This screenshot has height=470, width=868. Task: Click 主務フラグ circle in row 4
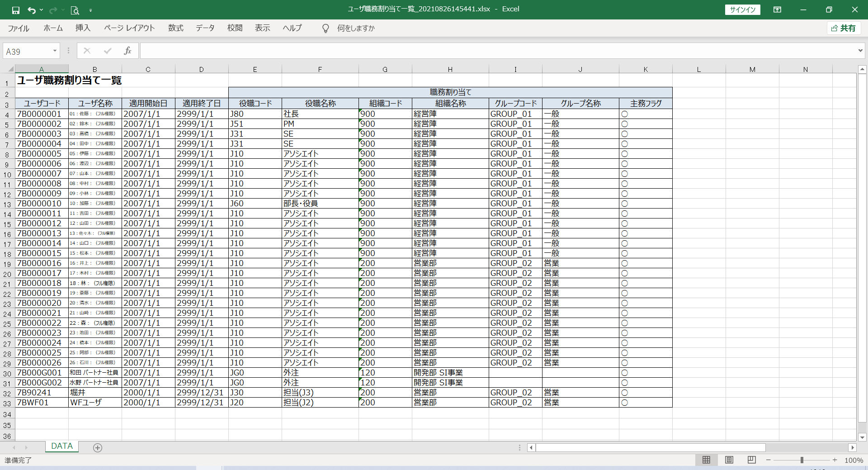pos(624,114)
